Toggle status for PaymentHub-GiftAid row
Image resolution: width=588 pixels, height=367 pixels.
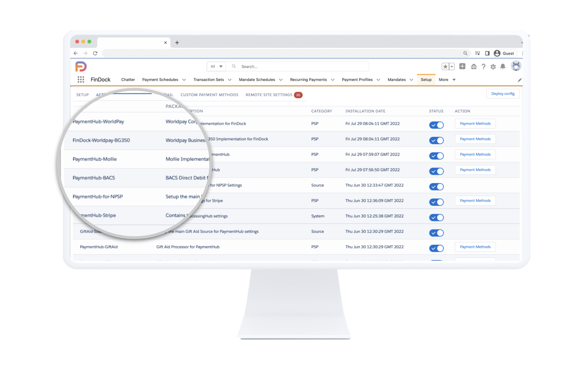(436, 248)
